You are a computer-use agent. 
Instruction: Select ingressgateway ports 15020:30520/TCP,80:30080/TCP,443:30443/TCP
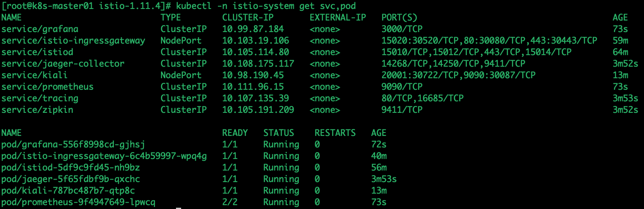point(489,41)
